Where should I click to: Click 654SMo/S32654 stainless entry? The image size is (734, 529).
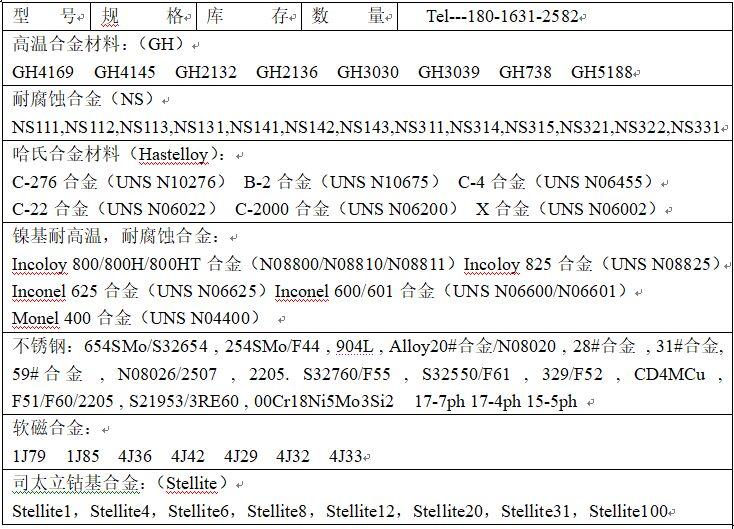point(146,346)
